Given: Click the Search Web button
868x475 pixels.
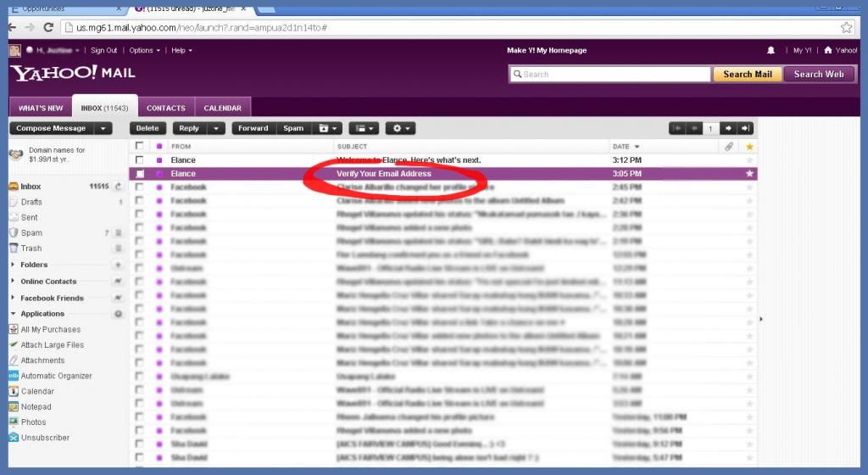Looking at the screenshot, I should pyautogui.click(x=819, y=74).
